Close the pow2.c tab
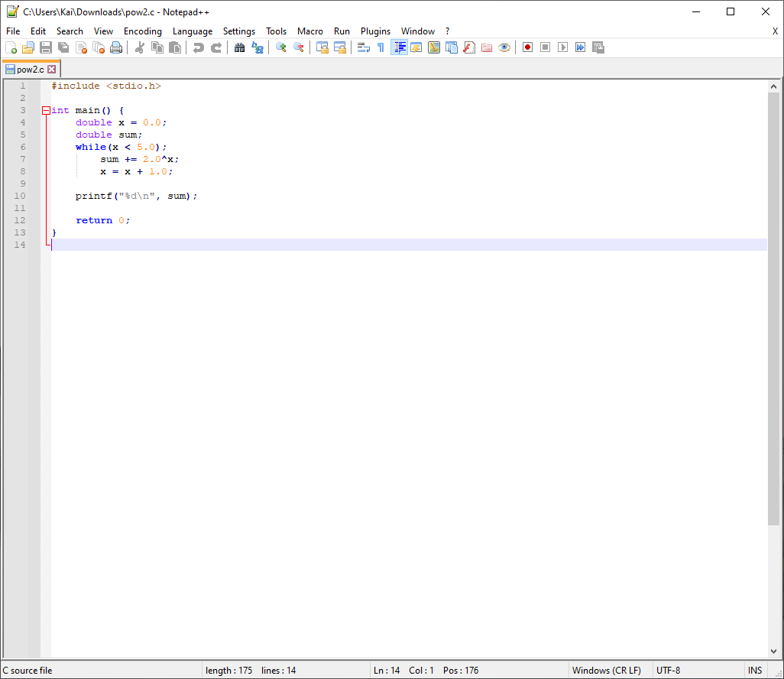This screenshot has width=784, height=679. point(51,68)
